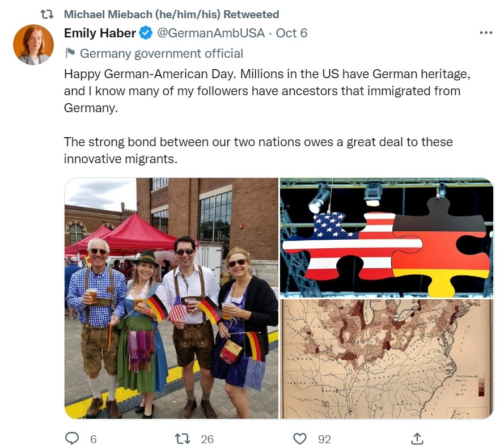Open the historical map image
Viewport: 504px width, 446px height.
click(387, 359)
